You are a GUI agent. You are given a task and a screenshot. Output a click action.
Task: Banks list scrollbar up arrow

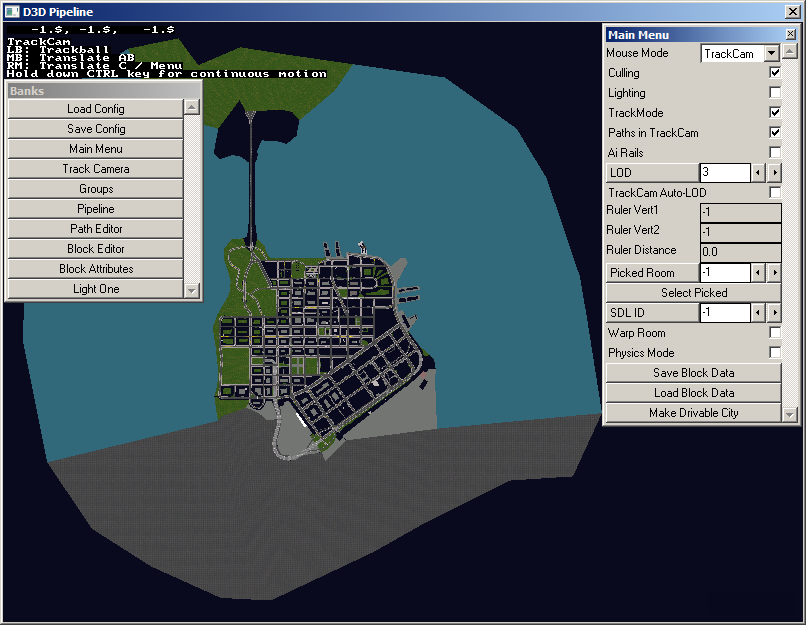coord(192,107)
